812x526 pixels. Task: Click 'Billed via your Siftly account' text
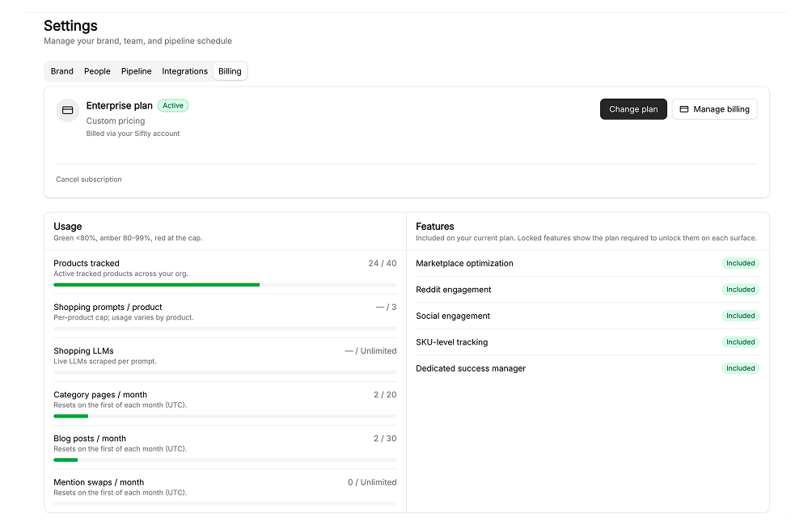pos(133,134)
